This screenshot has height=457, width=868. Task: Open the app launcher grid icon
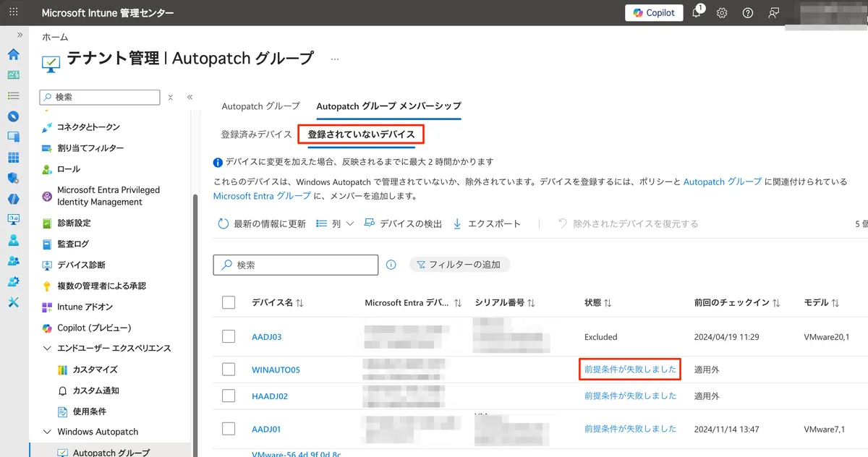pyautogui.click(x=14, y=13)
